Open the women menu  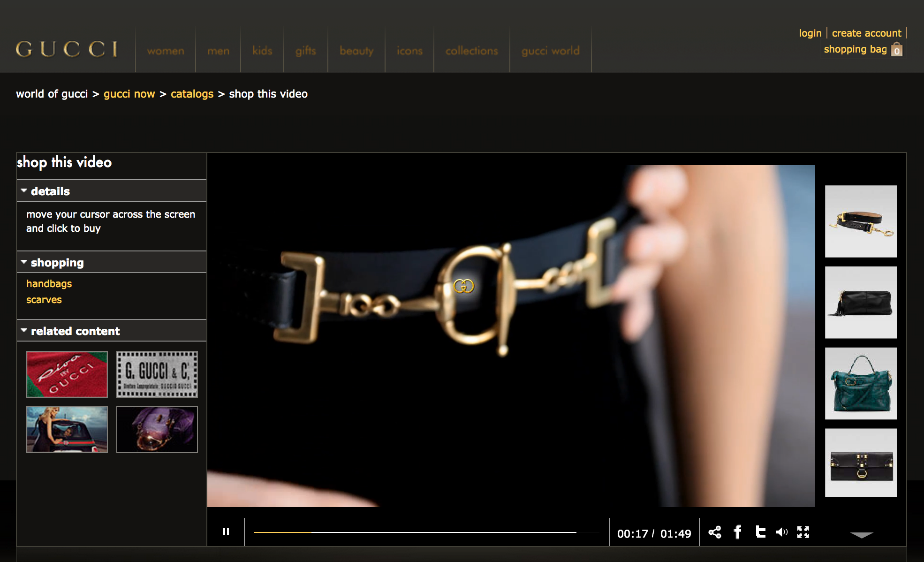165,50
